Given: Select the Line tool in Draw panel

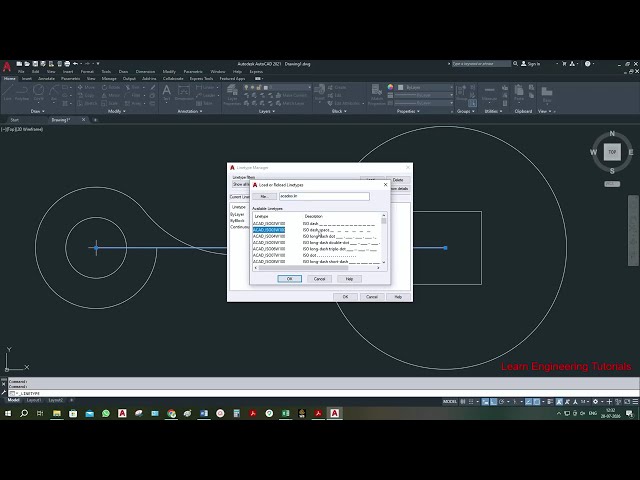Looking at the screenshot, I should [7, 93].
